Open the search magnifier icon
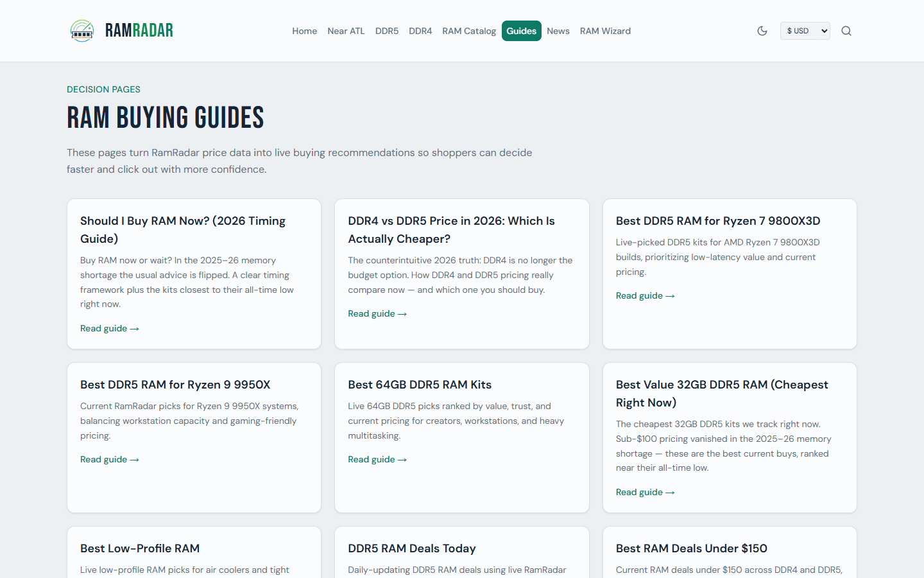This screenshot has width=924, height=578. (846, 31)
